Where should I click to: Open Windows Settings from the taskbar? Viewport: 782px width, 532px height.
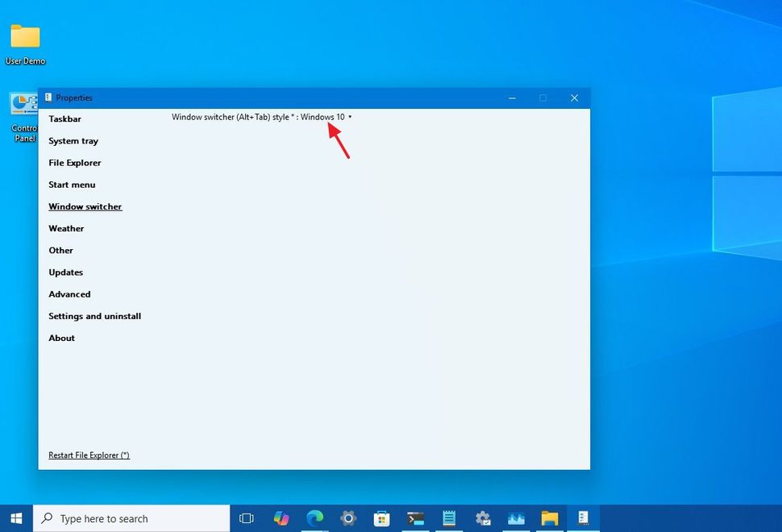[x=347, y=518]
